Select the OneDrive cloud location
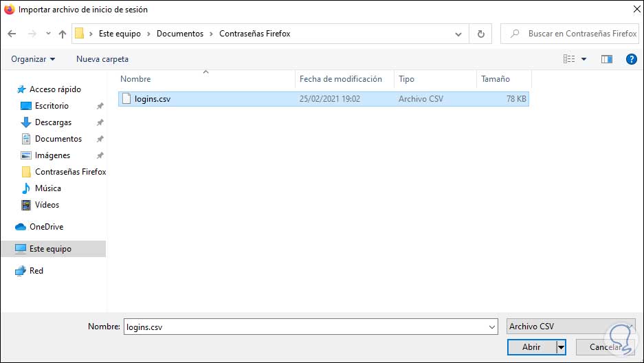This screenshot has width=644, height=363. [x=46, y=227]
